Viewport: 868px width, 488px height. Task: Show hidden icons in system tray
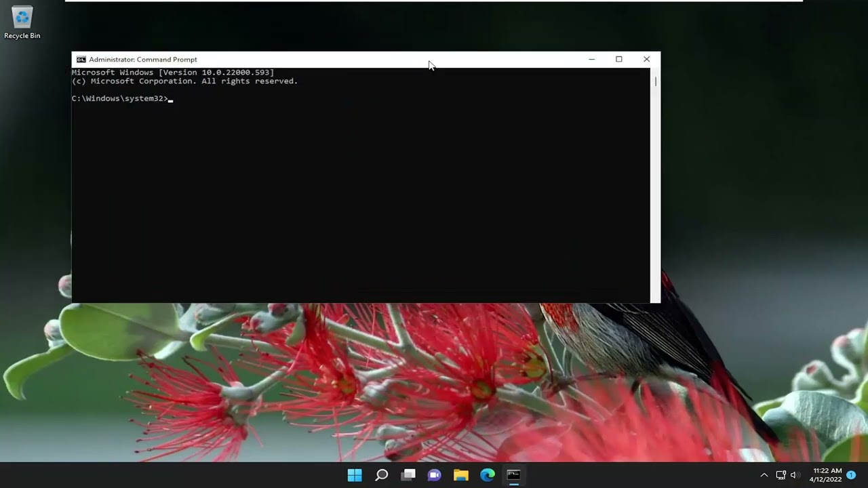764,475
